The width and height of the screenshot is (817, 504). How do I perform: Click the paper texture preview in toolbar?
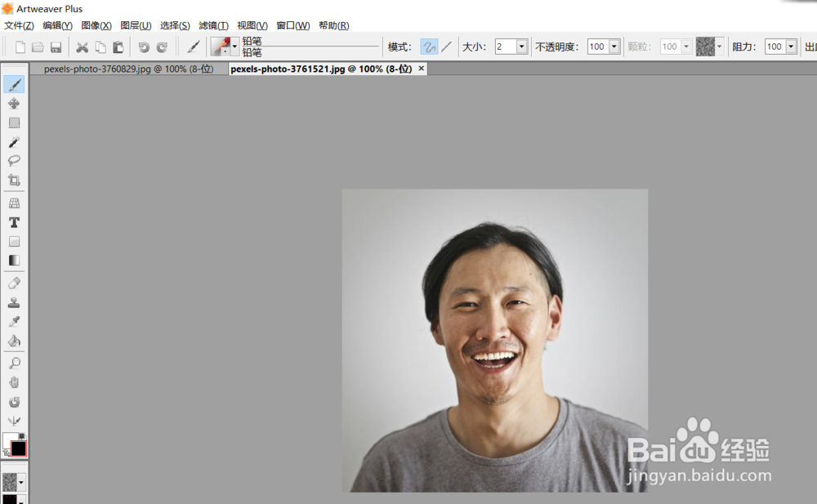[x=706, y=47]
